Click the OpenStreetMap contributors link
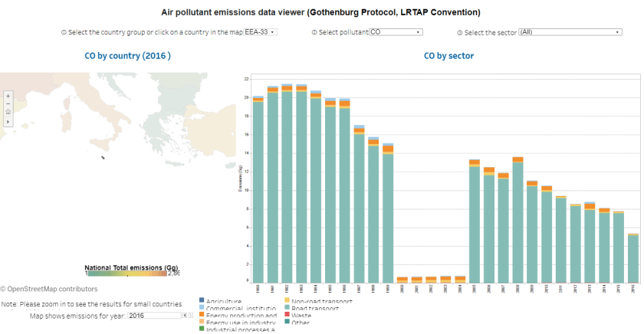 (x=52, y=289)
